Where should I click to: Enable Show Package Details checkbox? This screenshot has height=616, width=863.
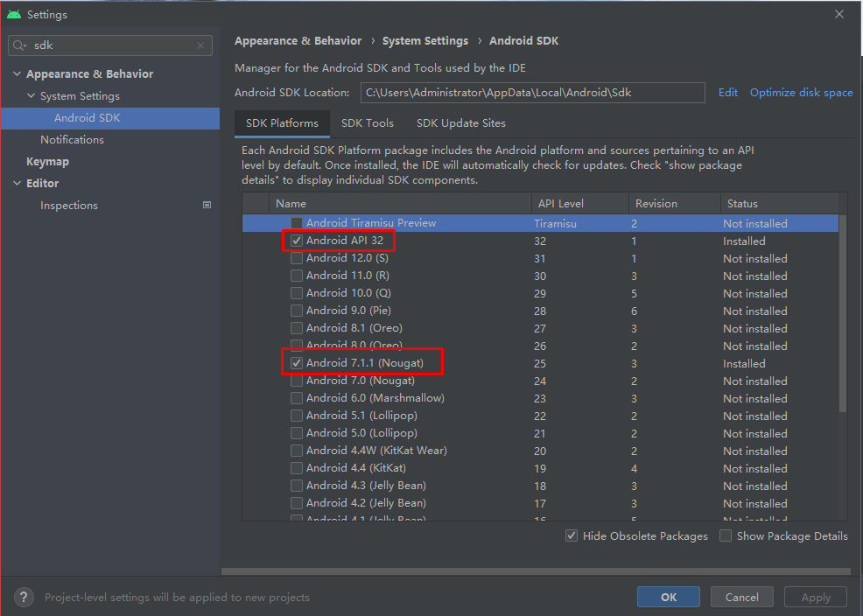[x=726, y=535]
